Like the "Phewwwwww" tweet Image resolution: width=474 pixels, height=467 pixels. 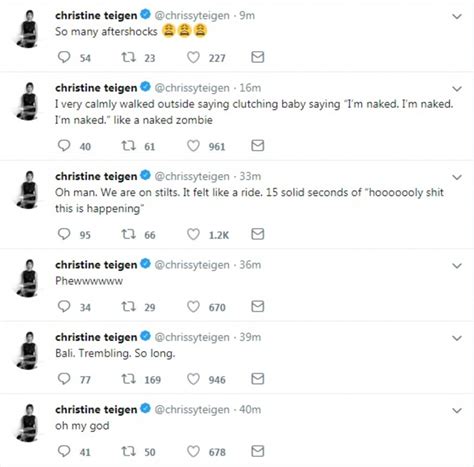pyautogui.click(x=193, y=306)
